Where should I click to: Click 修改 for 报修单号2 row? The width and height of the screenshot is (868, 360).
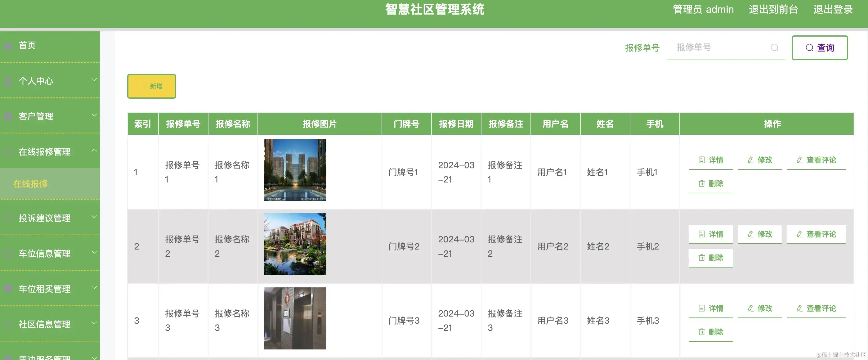pos(759,234)
